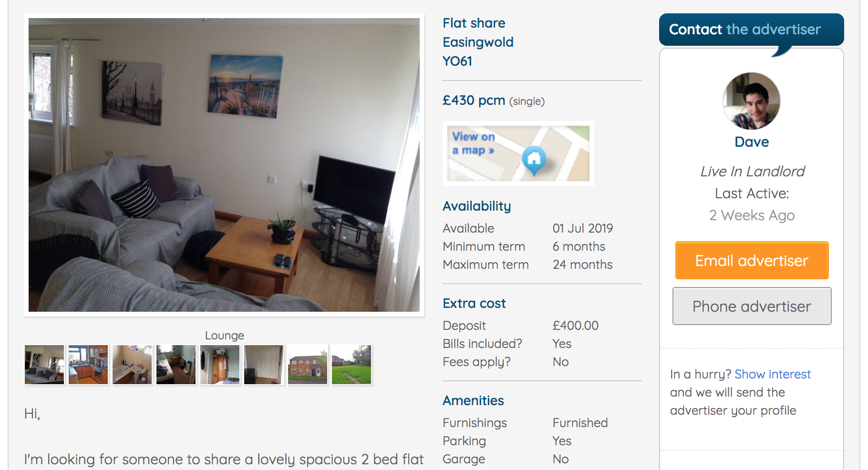
Task: Click the YO61 postcode text
Action: coord(457,61)
